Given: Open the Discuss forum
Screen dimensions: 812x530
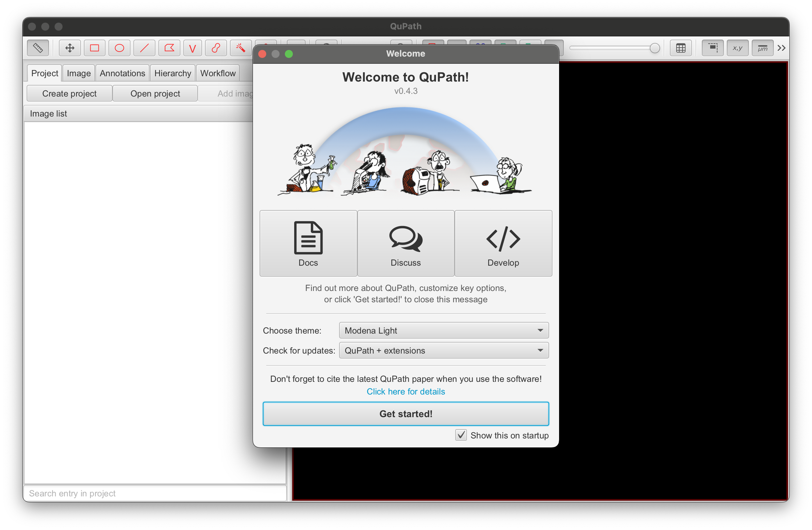Looking at the screenshot, I should [x=406, y=243].
